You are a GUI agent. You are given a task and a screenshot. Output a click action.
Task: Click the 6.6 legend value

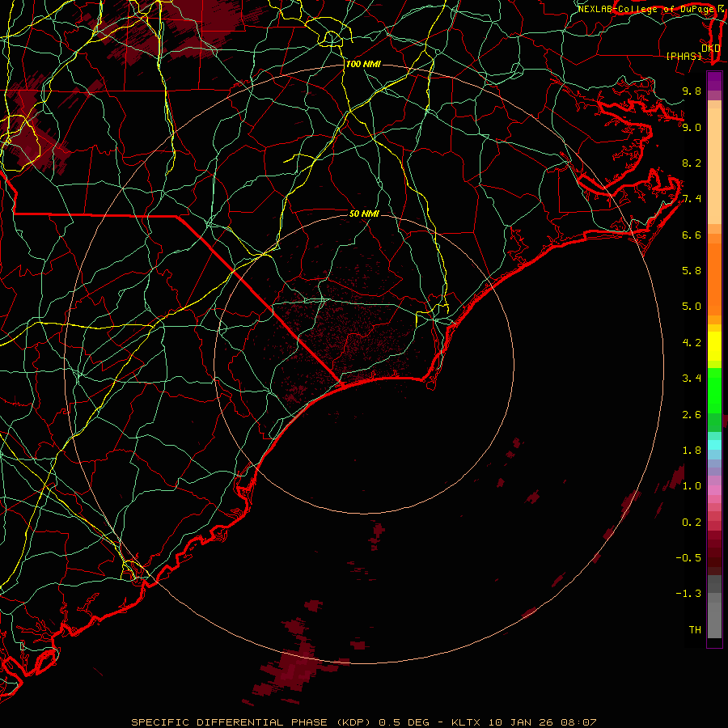(x=692, y=235)
